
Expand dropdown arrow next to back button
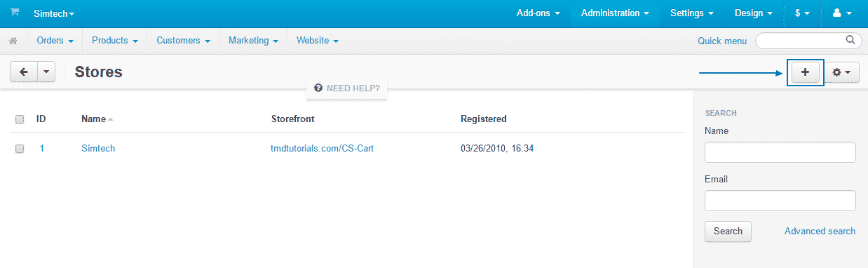[x=46, y=72]
